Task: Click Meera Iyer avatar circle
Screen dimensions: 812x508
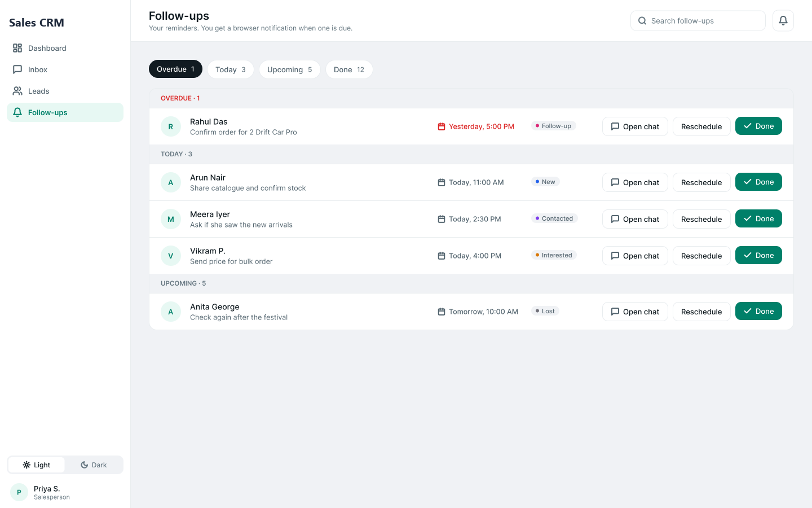Action: click(x=171, y=219)
